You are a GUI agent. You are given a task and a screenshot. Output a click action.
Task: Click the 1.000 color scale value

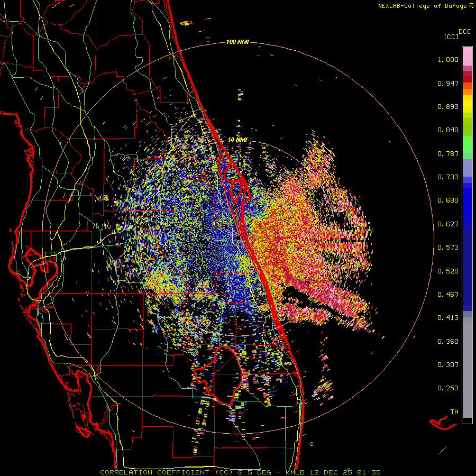(x=448, y=59)
